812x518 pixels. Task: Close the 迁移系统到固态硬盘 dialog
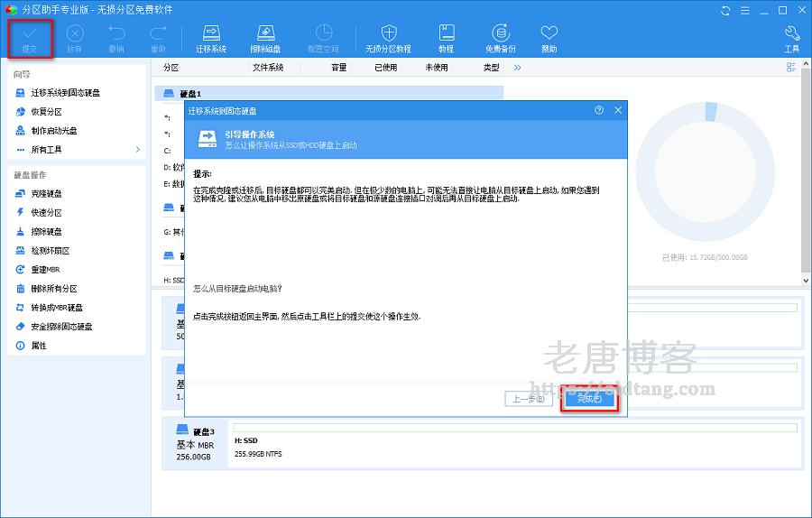click(x=618, y=110)
